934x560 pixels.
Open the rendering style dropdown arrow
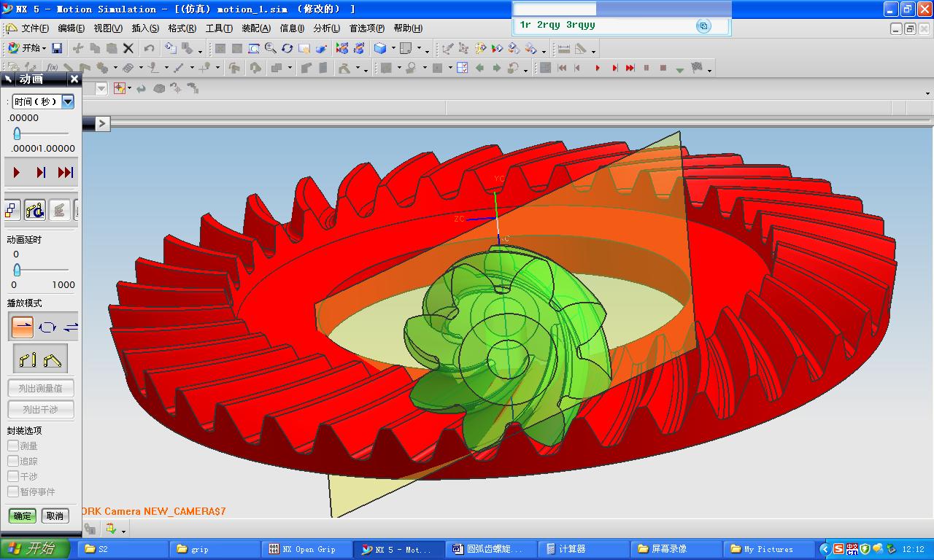(393, 48)
